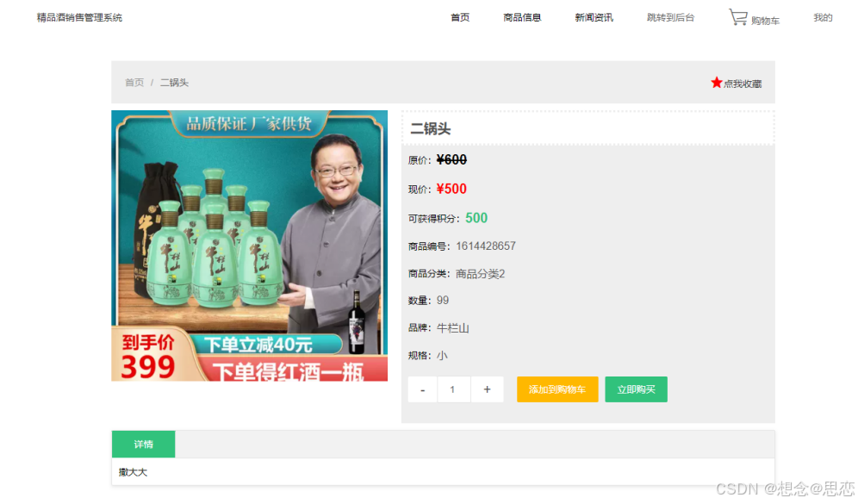858x504 pixels.
Task: Increase quantity with plus button
Action: pos(487,389)
